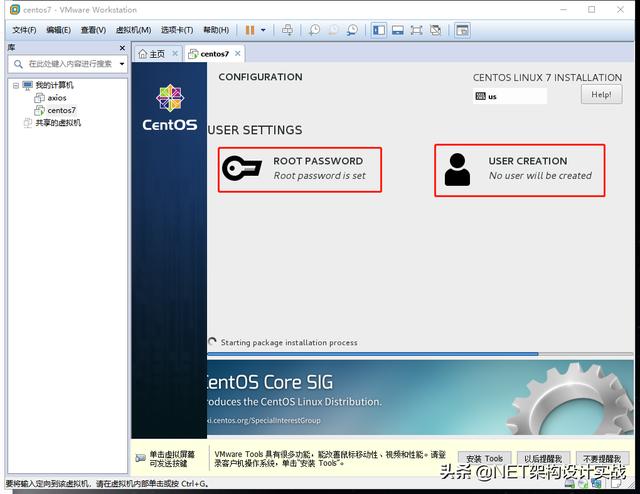Click the 不要提醒我 button

point(602,459)
